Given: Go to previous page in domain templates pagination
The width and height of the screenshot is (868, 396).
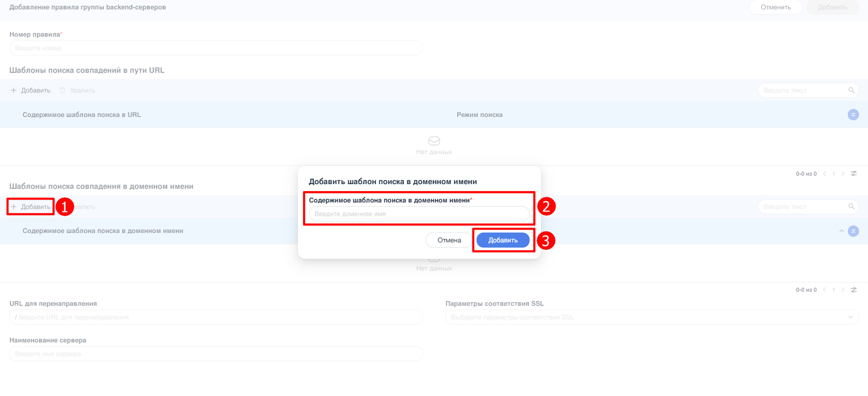Looking at the screenshot, I should coord(824,290).
